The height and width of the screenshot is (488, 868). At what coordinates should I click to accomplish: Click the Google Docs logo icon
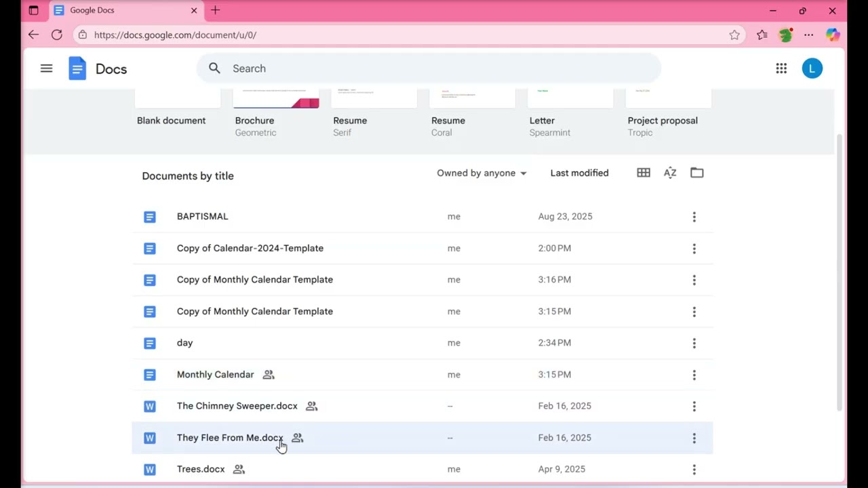77,68
